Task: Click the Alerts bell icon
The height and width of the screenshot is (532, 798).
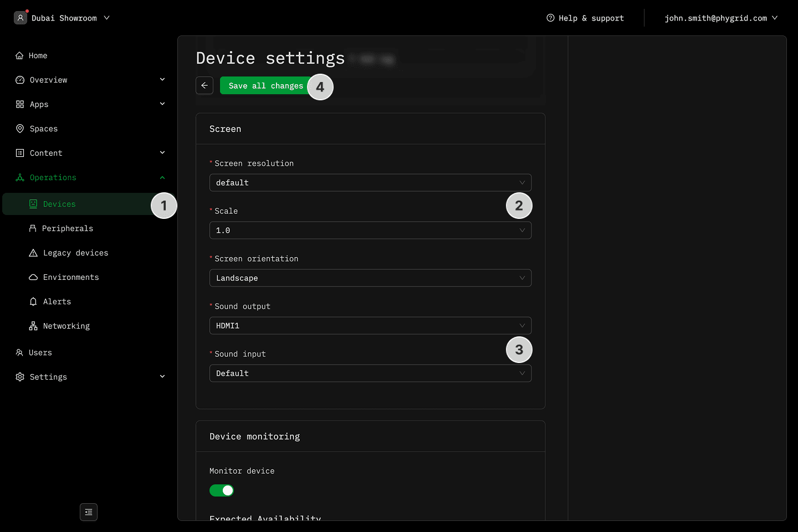Action: (33, 301)
